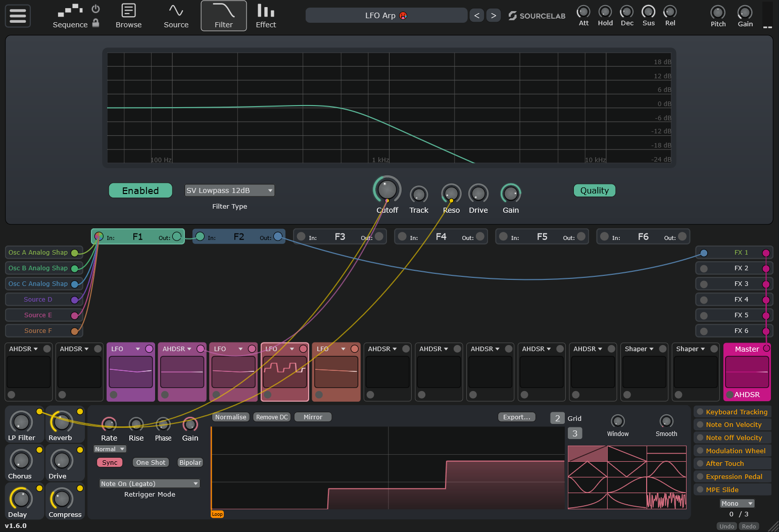The width and height of the screenshot is (779, 532).
Task: Open the Delay effect
Action: (20, 501)
